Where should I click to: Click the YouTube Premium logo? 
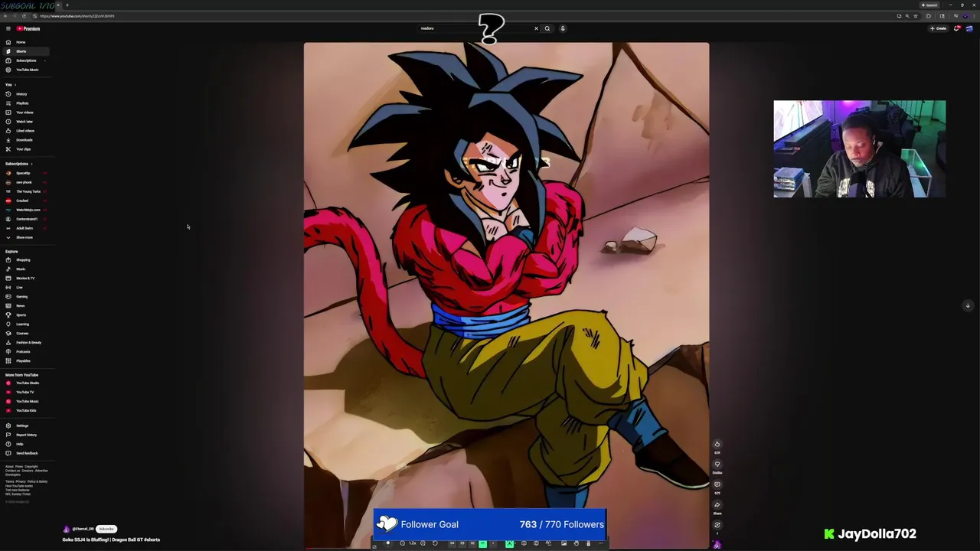(x=28, y=28)
